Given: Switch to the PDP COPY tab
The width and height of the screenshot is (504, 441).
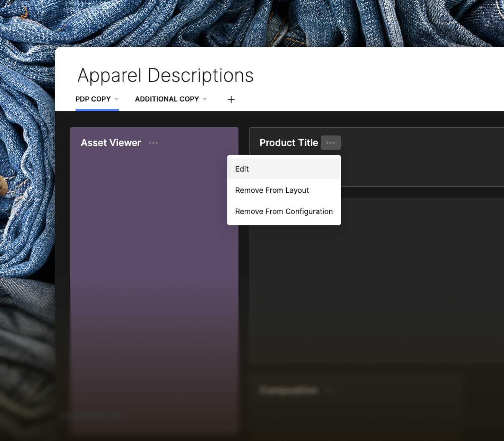Looking at the screenshot, I should pos(93,99).
